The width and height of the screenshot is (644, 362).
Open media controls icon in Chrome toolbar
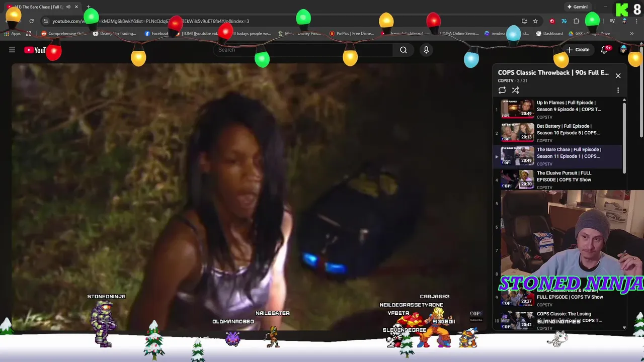pos(612,21)
